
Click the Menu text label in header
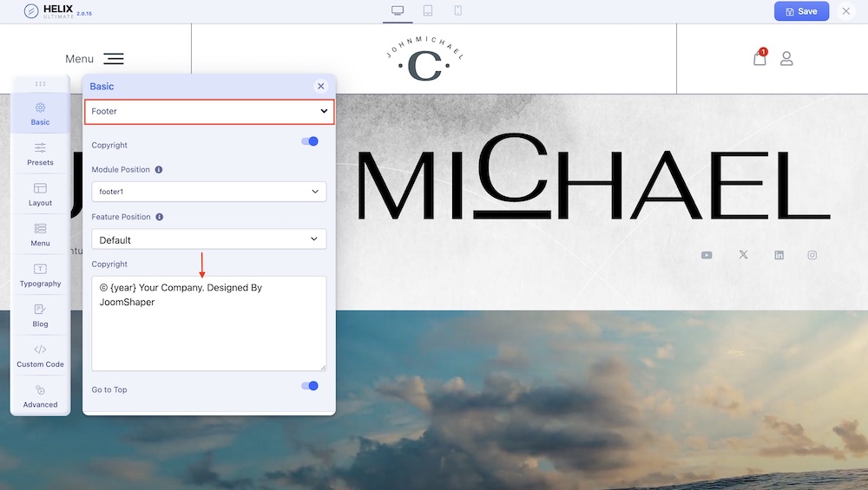79,59
